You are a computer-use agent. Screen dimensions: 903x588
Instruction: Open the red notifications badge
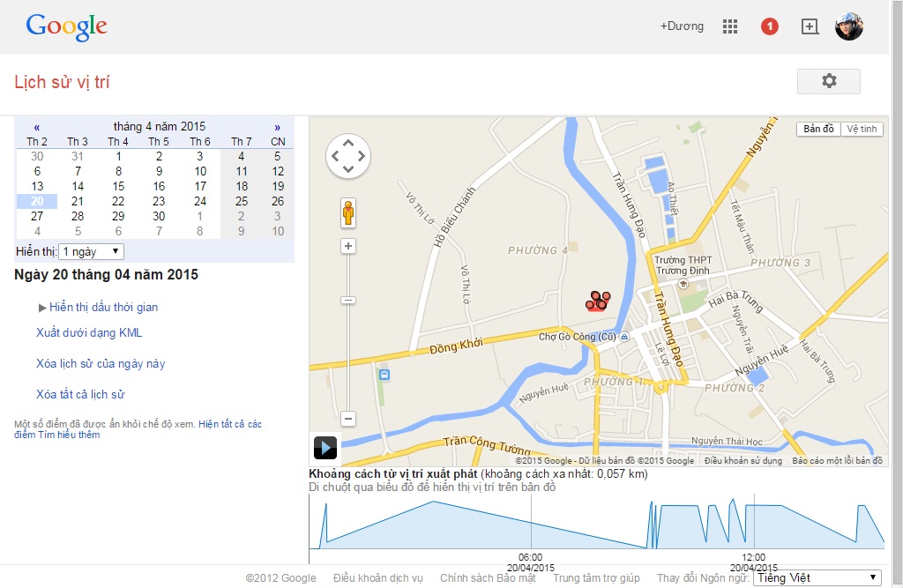point(770,26)
